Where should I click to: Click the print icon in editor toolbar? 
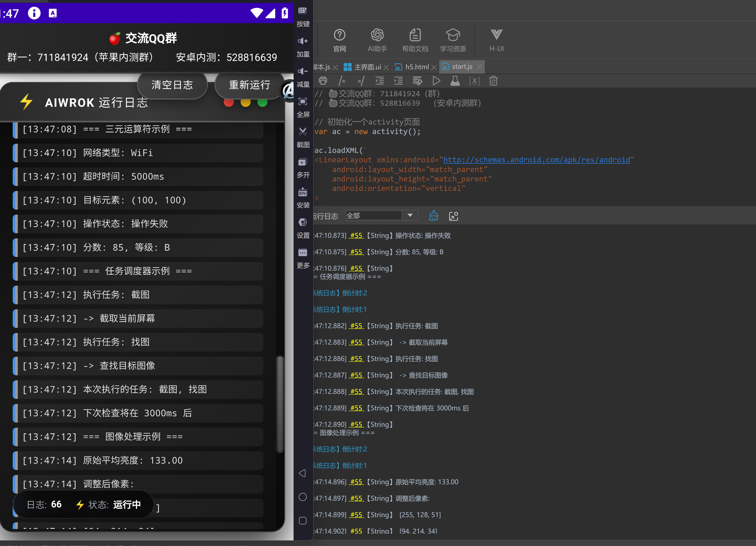point(323,81)
